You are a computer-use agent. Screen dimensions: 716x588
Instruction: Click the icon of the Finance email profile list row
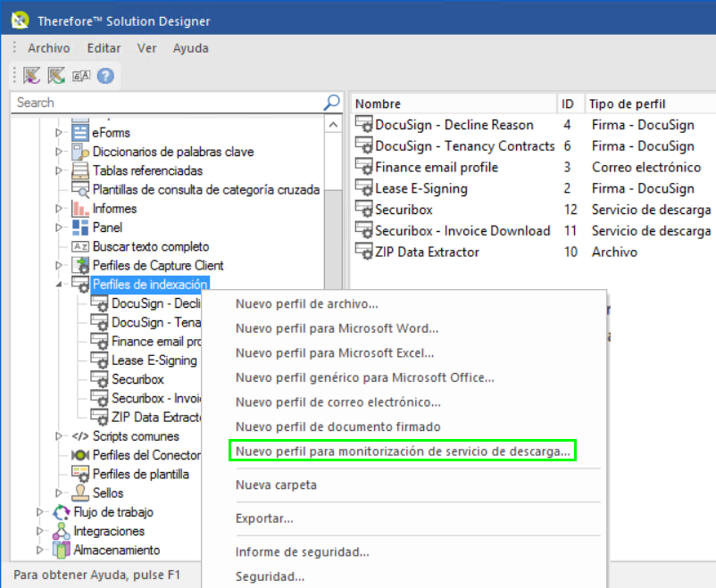364,167
